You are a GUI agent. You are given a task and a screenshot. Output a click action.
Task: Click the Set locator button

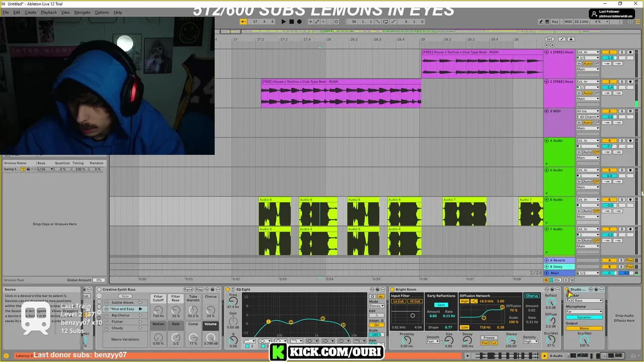click(x=549, y=39)
